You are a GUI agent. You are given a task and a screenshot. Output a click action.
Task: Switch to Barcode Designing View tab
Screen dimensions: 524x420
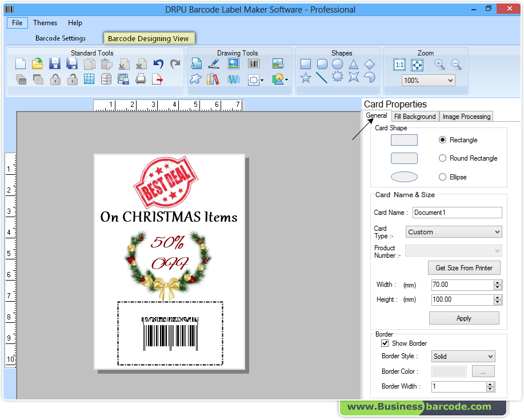[149, 38]
